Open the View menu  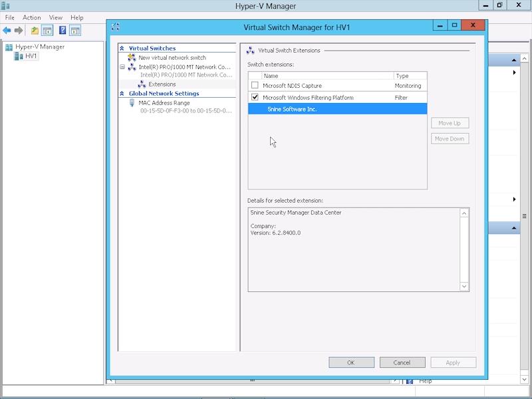tap(56, 17)
